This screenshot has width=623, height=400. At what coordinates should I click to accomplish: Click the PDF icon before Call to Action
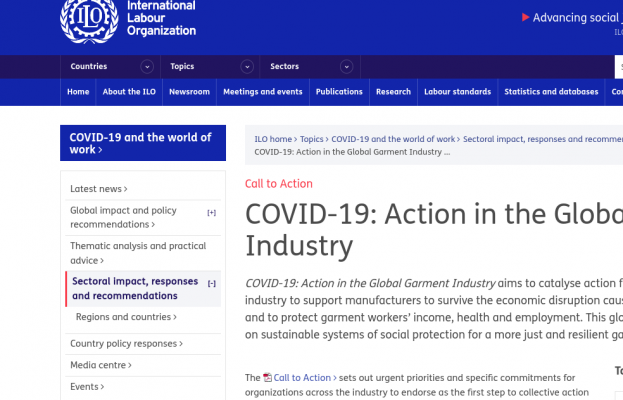pyautogui.click(x=267, y=378)
